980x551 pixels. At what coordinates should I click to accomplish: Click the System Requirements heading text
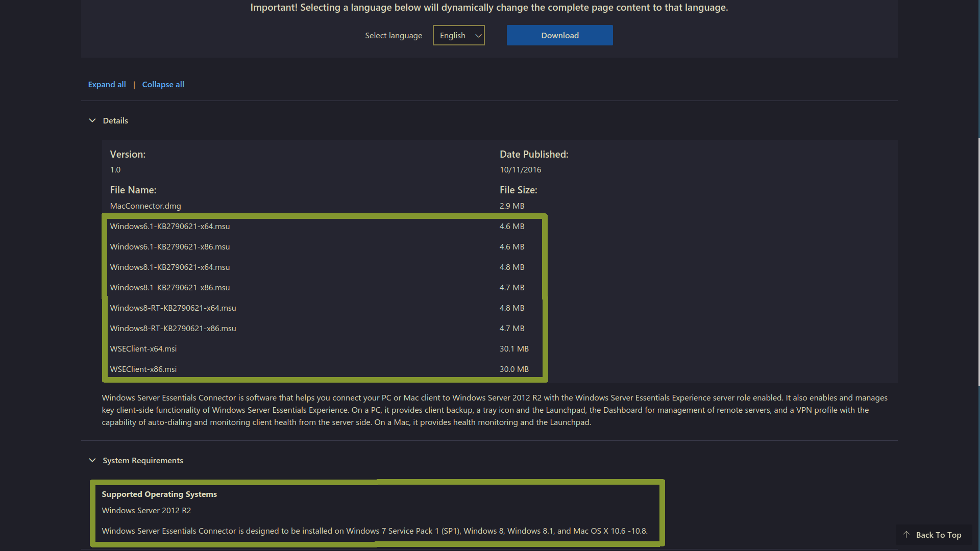(143, 460)
